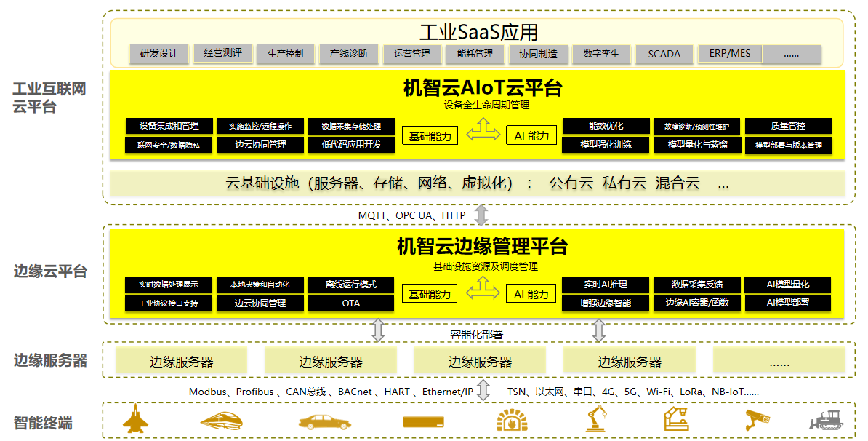Click the 实时AI推理 button
Screen dimensions: 868x441
[x=606, y=285]
